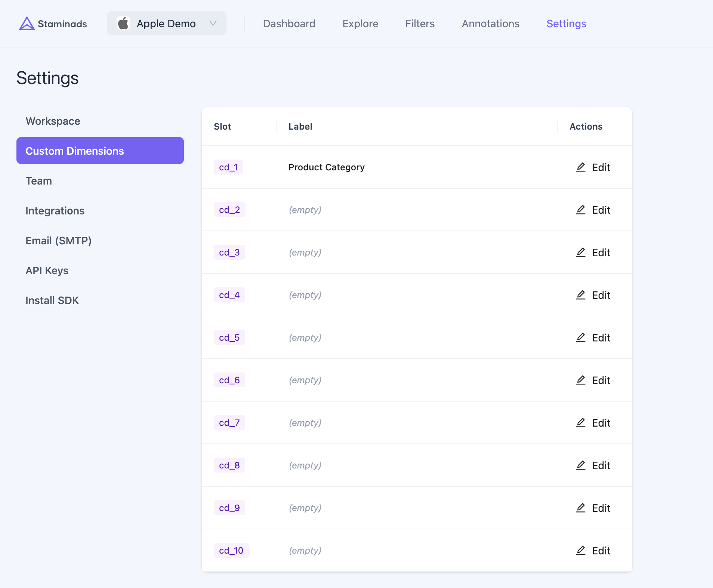The width and height of the screenshot is (713, 588).
Task: Click the (empty) label in cd_2 row
Action: [305, 210]
